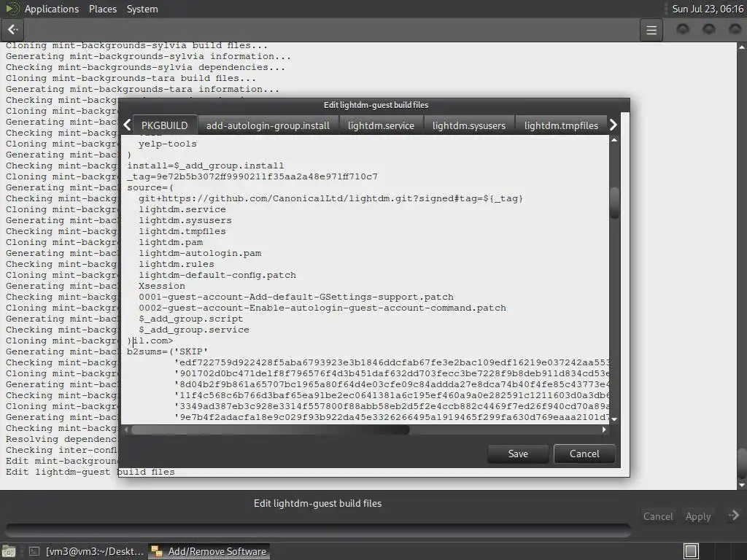Open the System menu
The image size is (747, 560).
point(142,9)
